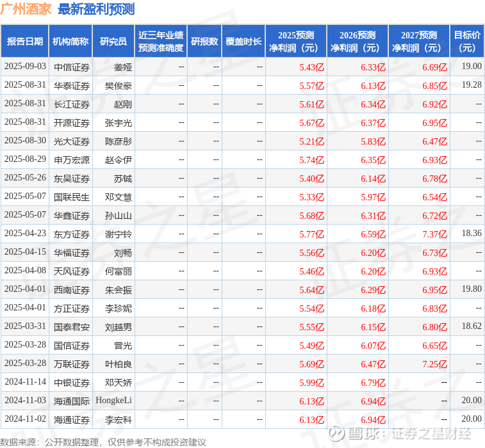Select the 东吴证券 institution cell
Screen dimensions: 485x448
click(x=72, y=179)
